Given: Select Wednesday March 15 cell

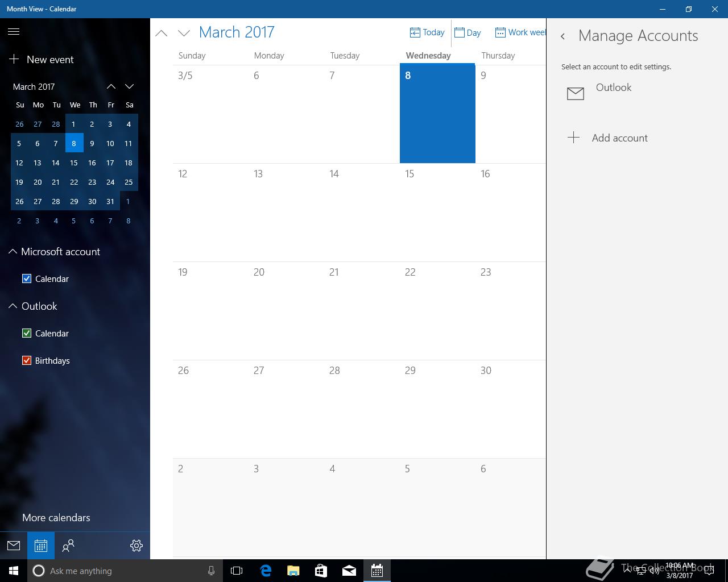Looking at the screenshot, I should coord(437,213).
